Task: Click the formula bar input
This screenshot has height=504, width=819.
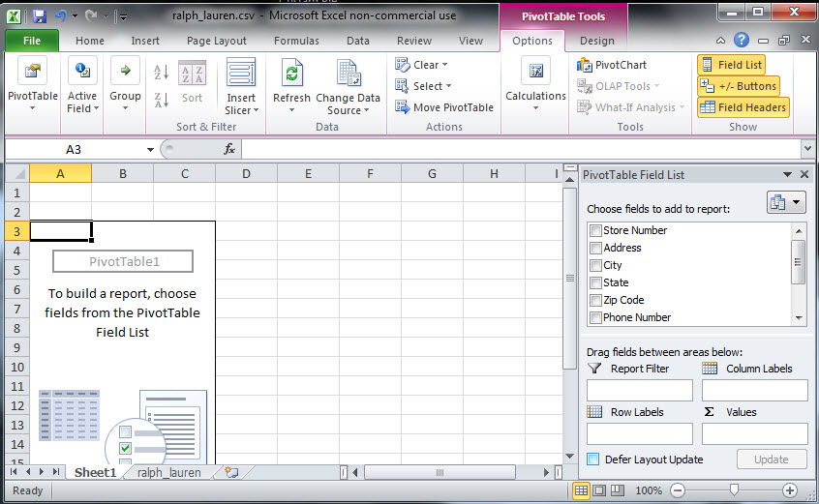Action: (521, 150)
